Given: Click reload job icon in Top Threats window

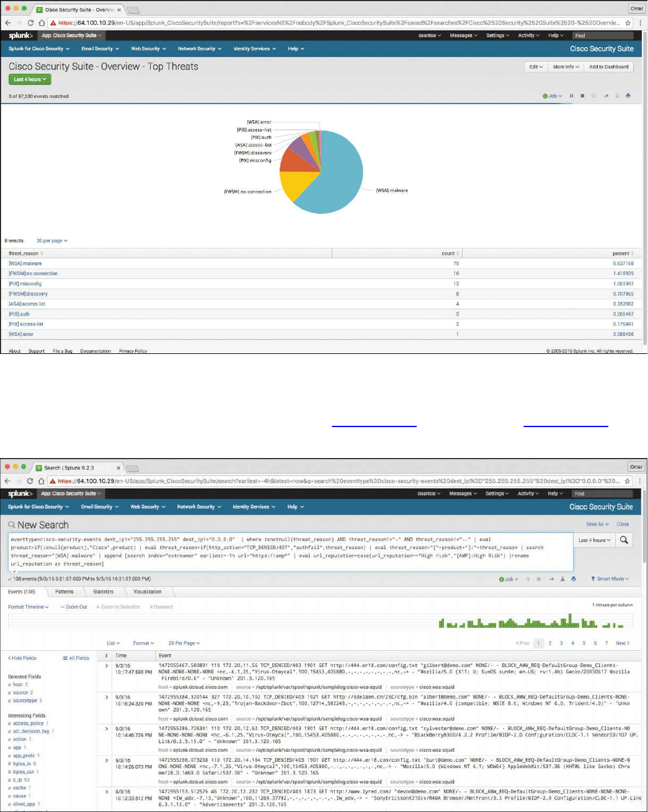Looking at the screenshot, I should click(594, 96).
